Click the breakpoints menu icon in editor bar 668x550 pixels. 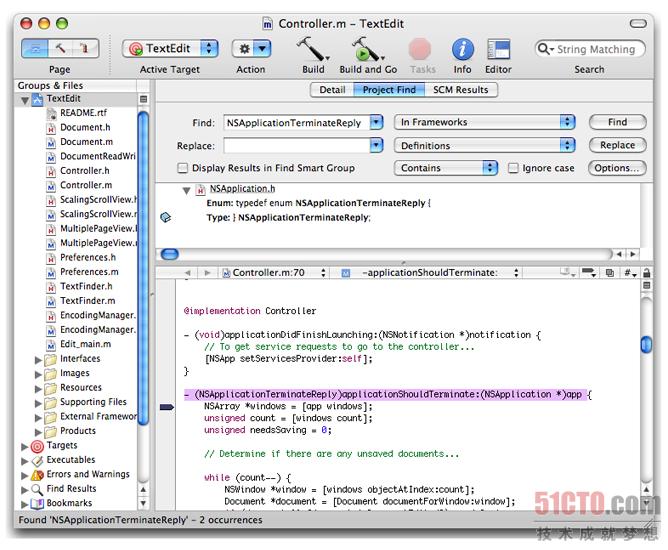point(589,273)
